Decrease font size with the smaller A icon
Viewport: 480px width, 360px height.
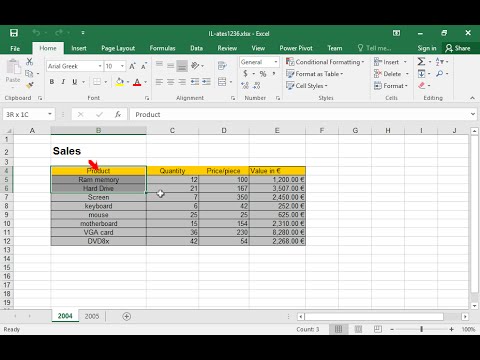144,66
